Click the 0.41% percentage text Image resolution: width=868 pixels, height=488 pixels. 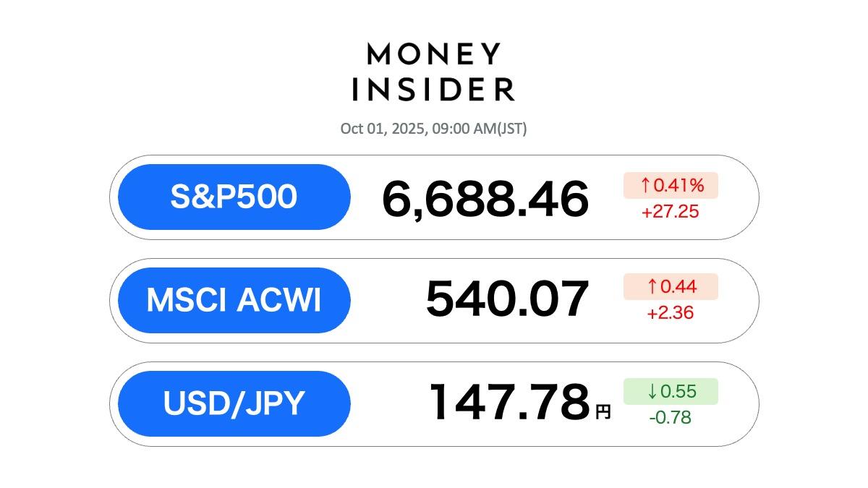678,186
